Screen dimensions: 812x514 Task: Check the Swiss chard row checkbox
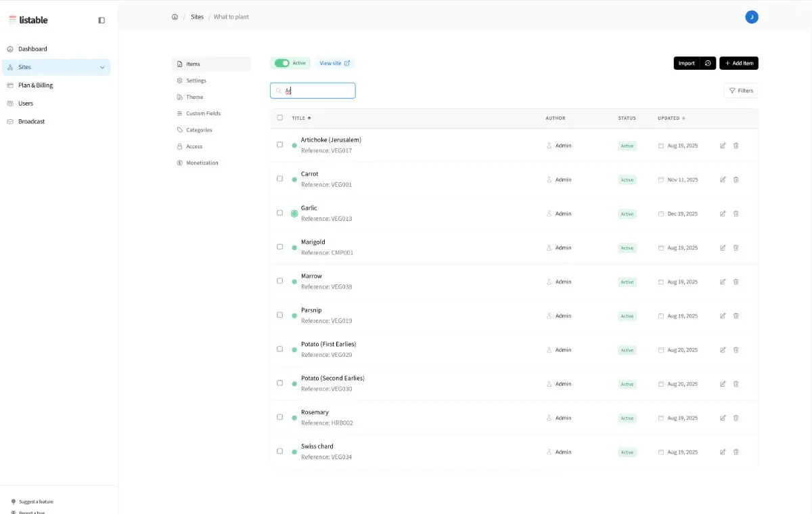280,451
